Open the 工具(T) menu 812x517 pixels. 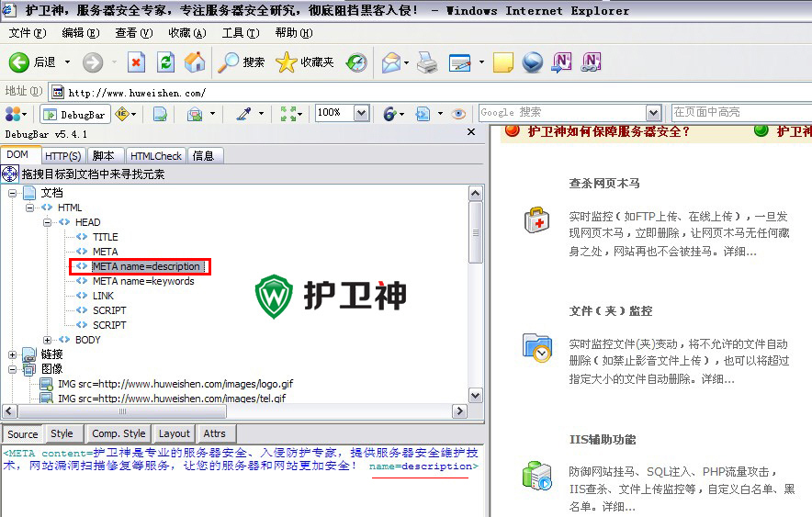coord(241,33)
